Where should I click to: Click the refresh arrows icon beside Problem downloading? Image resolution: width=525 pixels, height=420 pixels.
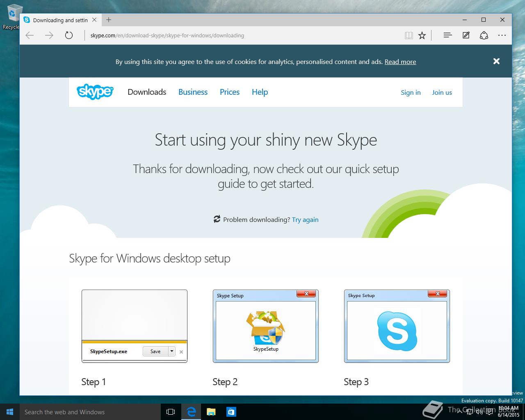217,219
